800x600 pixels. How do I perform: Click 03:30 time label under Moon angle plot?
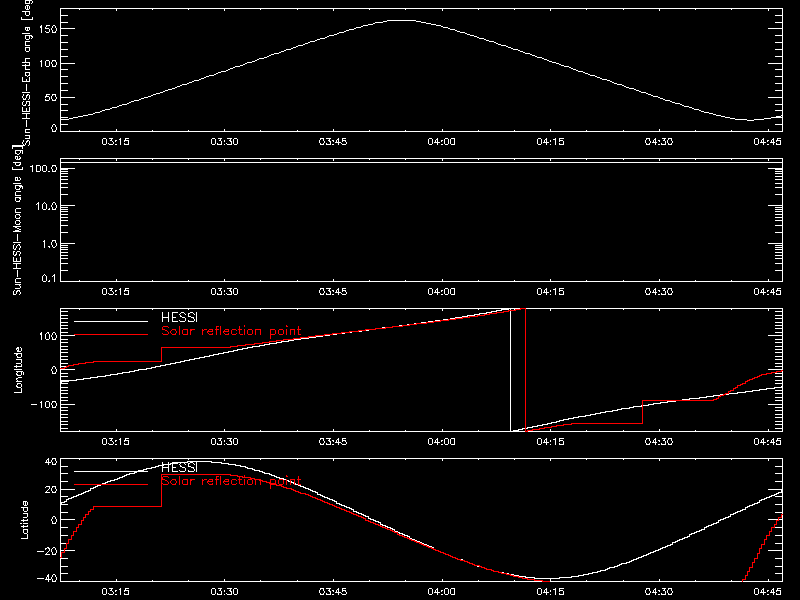(224, 292)
